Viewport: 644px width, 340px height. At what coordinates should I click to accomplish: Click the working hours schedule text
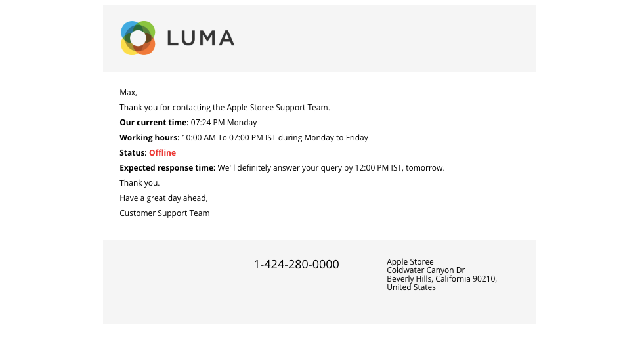pos(275,138)
